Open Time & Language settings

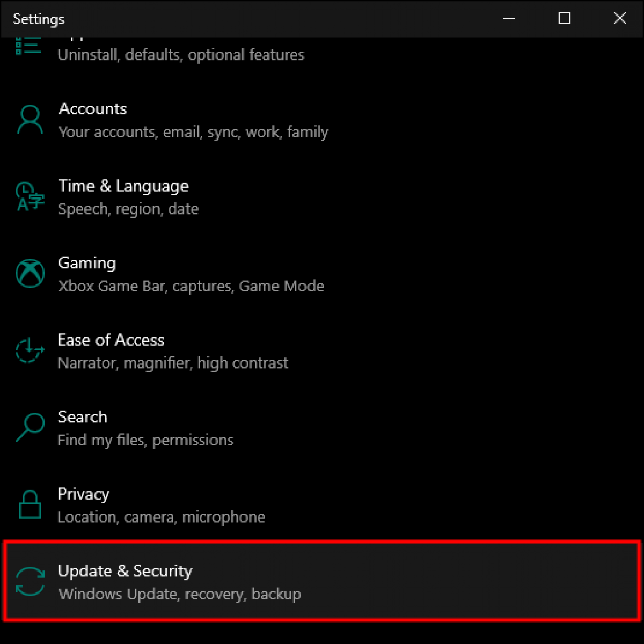123,186
